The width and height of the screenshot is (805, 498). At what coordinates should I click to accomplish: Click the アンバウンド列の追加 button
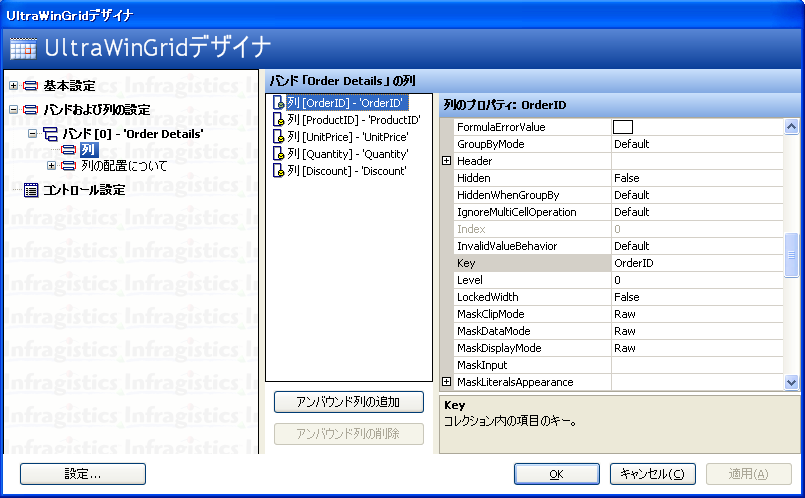(348, 403)
